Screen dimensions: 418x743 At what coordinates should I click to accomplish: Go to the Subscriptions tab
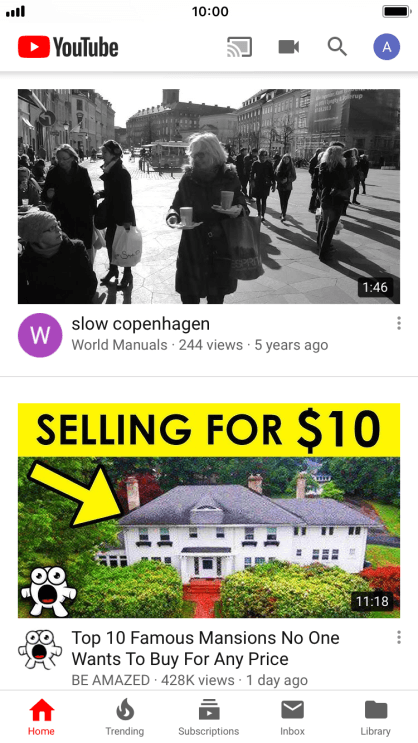[209, 718]
